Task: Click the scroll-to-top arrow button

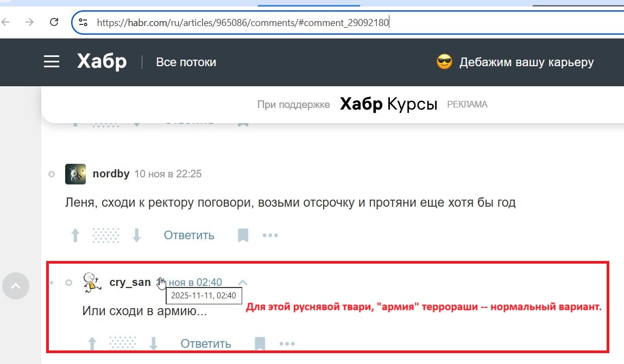Action: (x=16, y=286)
